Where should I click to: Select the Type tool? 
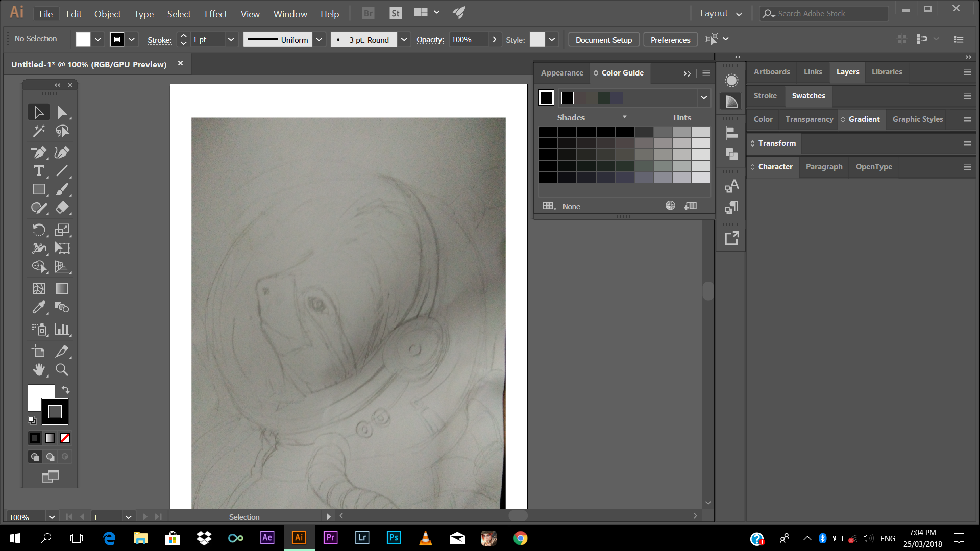(x=39, y=171)
